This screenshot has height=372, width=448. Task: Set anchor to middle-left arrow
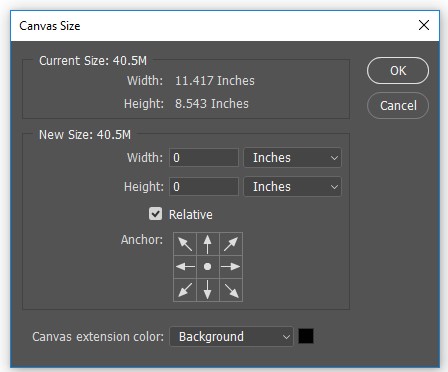pyautogui.click(x=185, y=267)
